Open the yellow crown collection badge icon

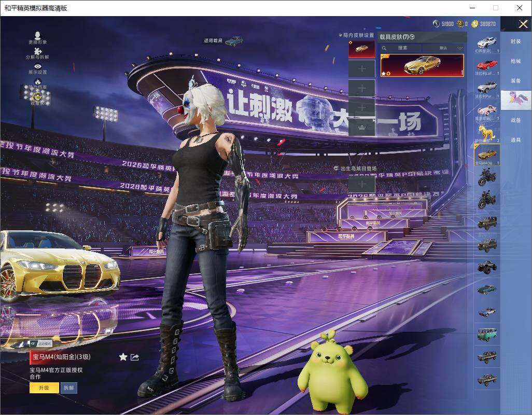[38, 98]
